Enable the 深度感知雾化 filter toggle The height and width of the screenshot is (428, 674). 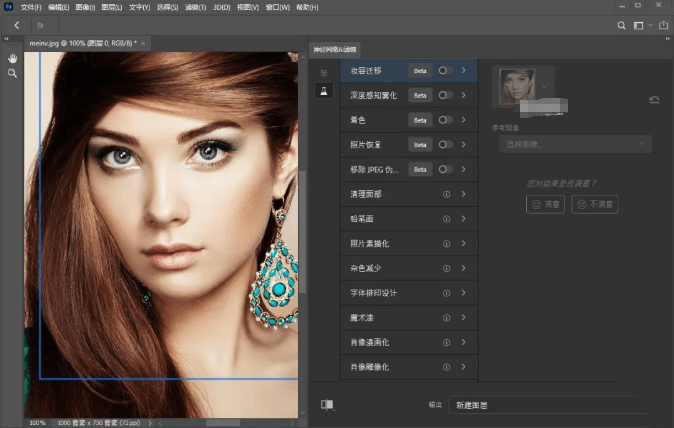445,95
